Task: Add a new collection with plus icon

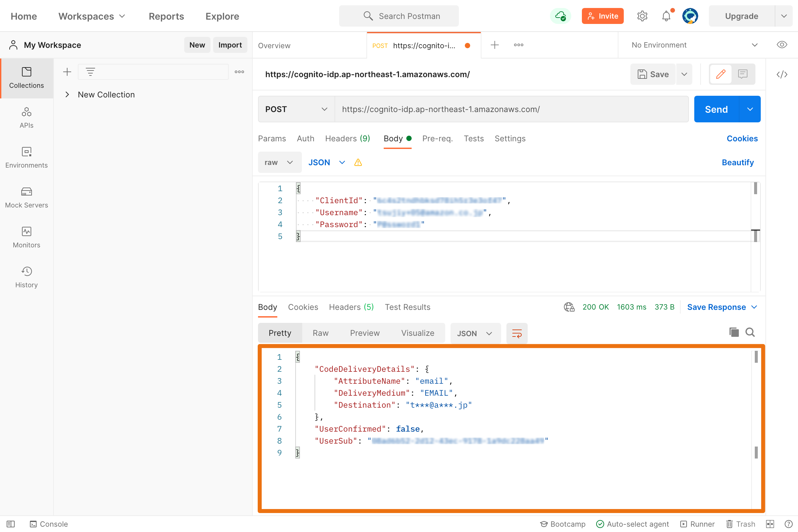Action: point(67,71)
